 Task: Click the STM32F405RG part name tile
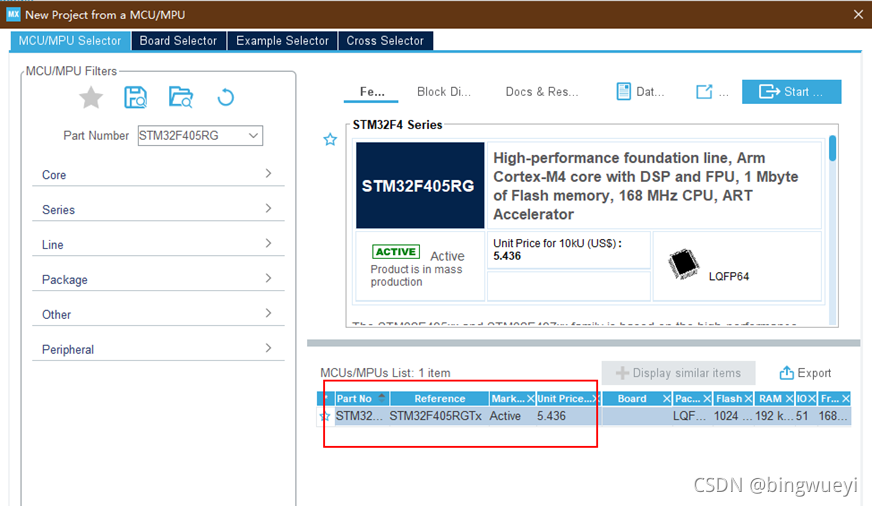tap(420, 186)
